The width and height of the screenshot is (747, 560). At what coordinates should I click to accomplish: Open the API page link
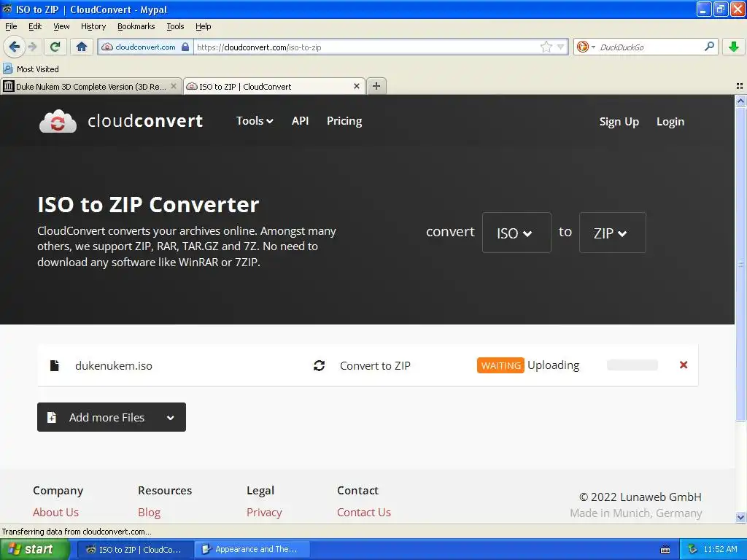click(x=300, y=121)
